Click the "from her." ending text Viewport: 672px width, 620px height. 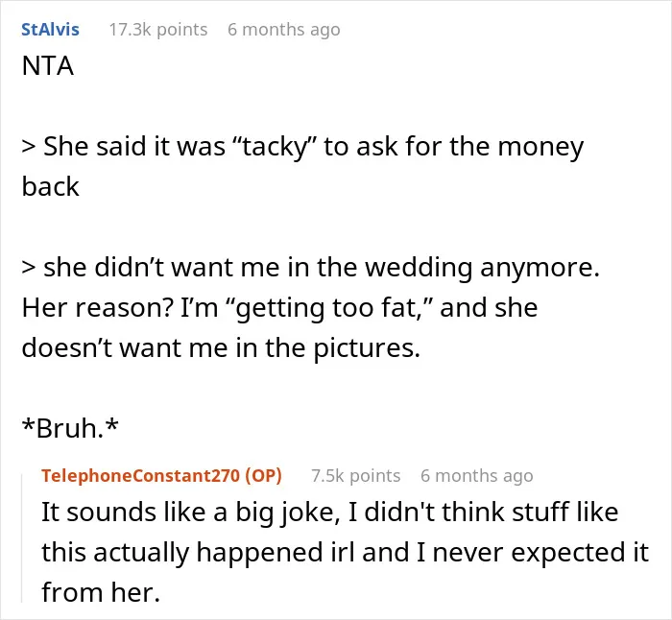[x=101, y=592]
